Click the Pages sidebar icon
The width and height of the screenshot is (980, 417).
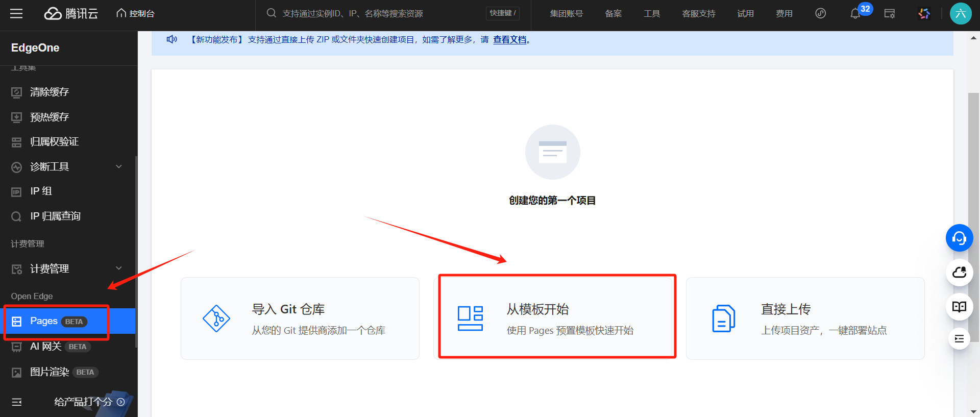pyautogui.click(x=17, y=322)
